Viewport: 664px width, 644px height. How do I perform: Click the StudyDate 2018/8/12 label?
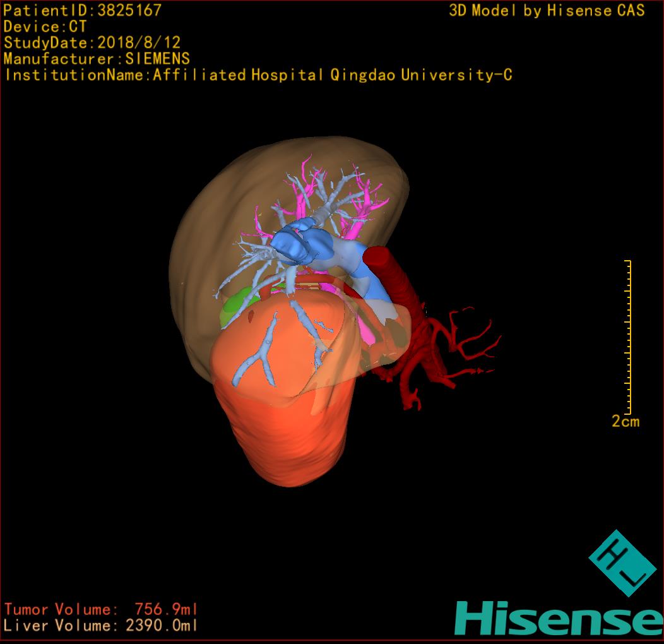[92, 43]
